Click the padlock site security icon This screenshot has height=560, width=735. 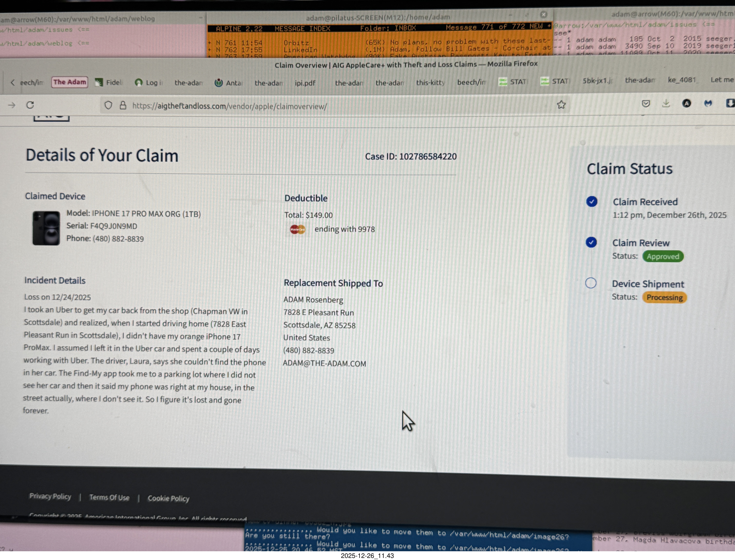[x=123, y=105]
